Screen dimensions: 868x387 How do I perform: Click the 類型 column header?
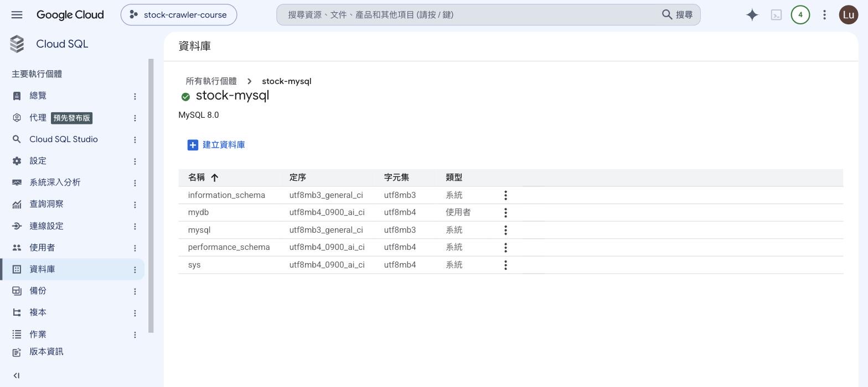(454, 177)
